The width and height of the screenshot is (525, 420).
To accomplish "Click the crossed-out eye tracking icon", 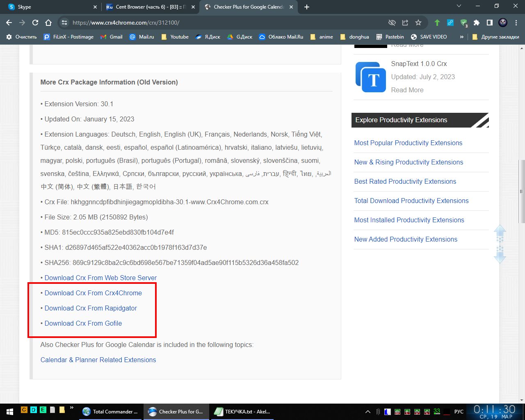I will 392,23.
